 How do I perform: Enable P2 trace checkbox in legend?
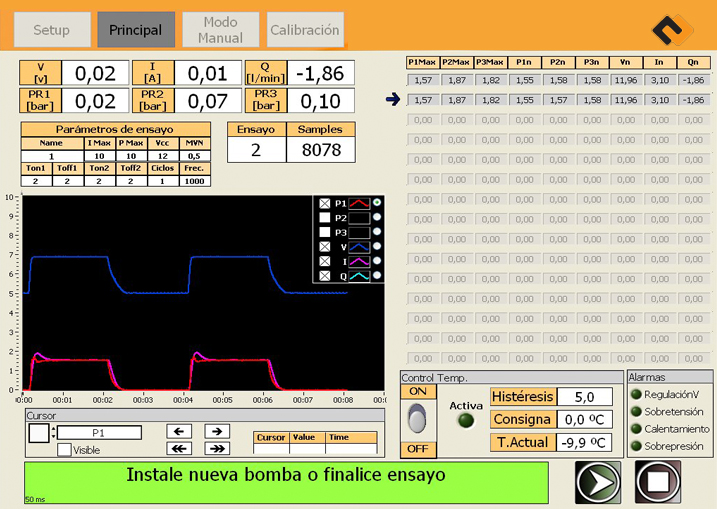click(325, 218)
